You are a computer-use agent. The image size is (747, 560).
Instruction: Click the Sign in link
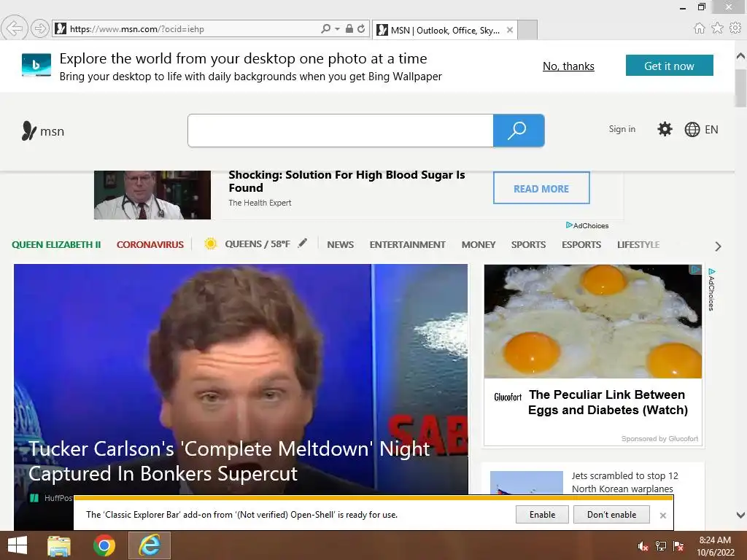point(622,129)
